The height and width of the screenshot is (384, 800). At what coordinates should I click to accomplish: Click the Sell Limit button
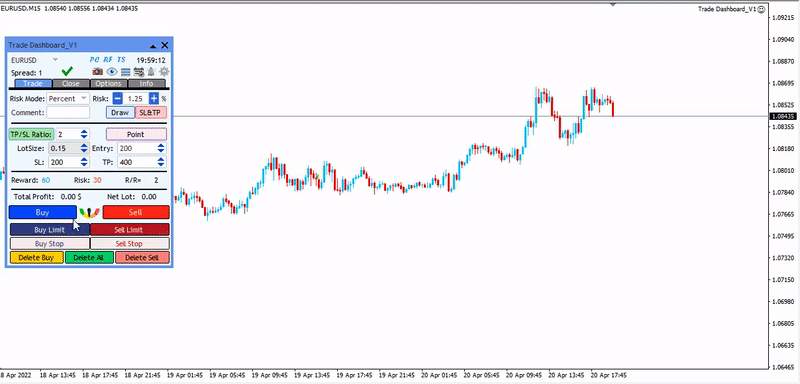129,229
